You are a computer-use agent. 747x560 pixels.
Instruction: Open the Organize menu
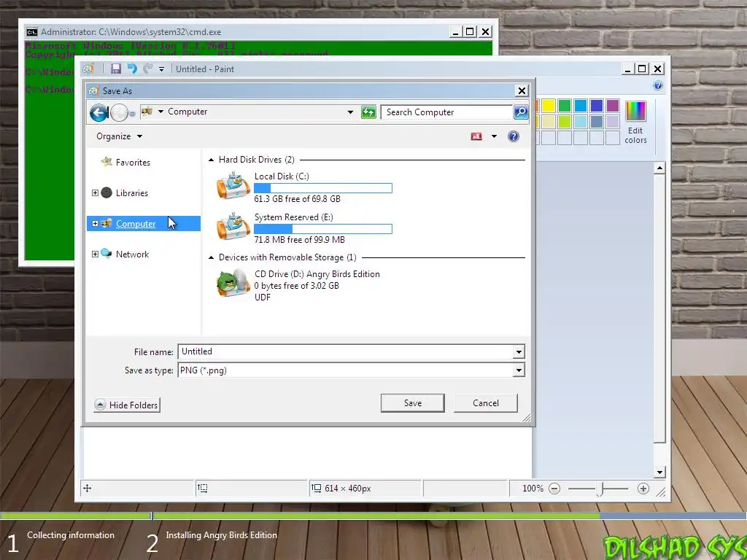[119, 136]
